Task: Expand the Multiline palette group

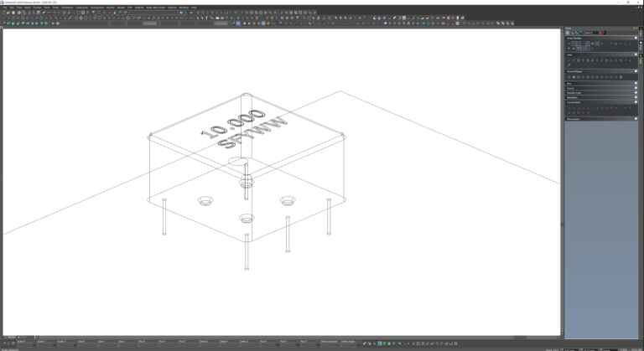Action: click(x=636, y=97)
